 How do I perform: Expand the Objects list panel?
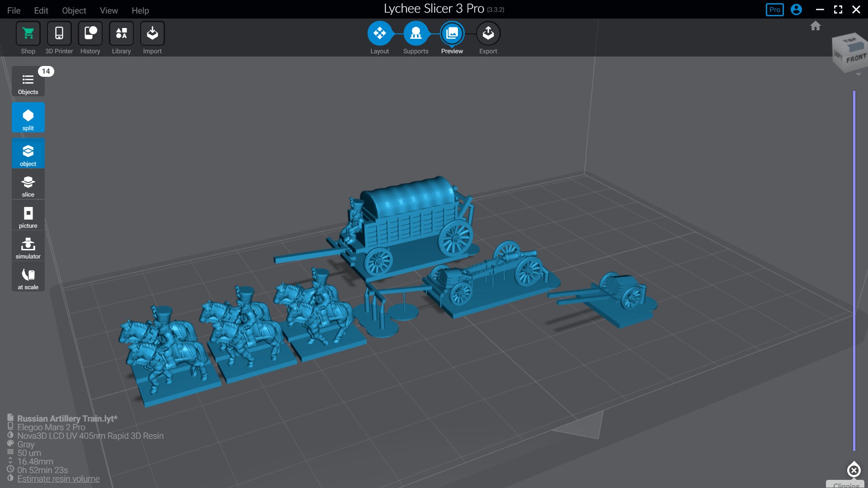28,82
